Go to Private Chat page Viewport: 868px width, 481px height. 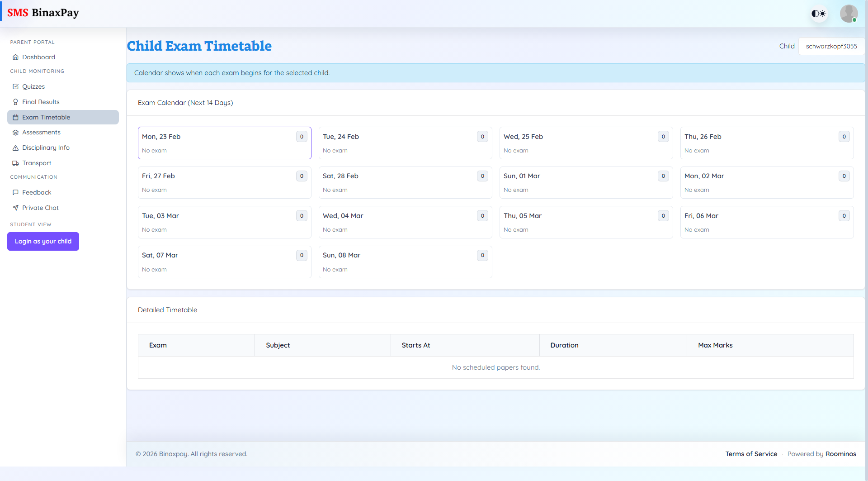(x=40, y=208)
